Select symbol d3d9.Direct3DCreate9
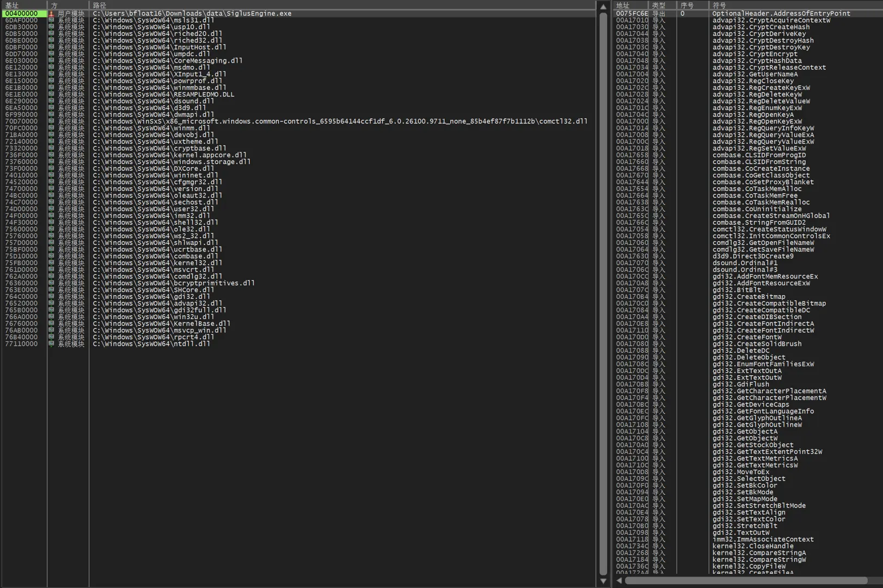Screen dimensions: 883x588 752,256
